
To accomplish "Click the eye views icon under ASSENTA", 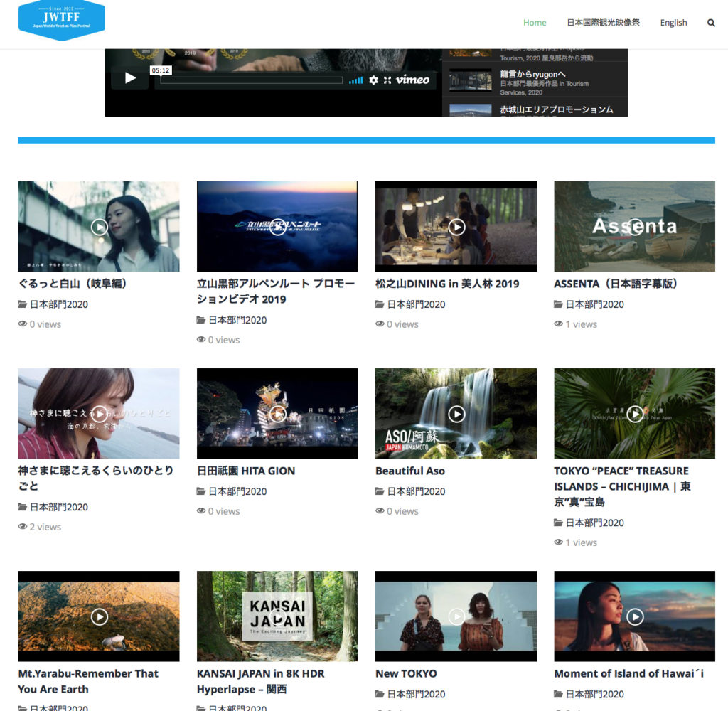I will [x=559, y=324].
